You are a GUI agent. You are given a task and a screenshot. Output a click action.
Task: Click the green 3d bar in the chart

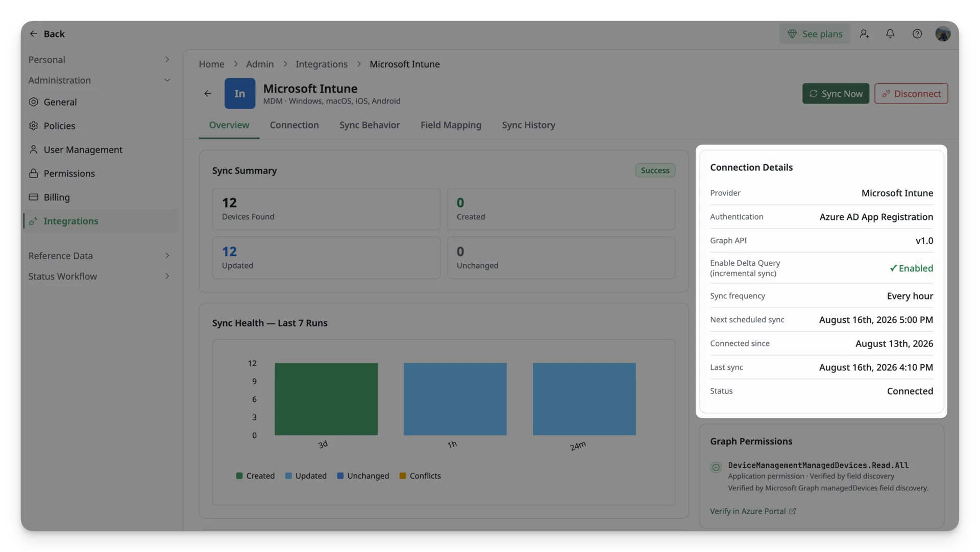pyautogui.click(x=326, y=399)
